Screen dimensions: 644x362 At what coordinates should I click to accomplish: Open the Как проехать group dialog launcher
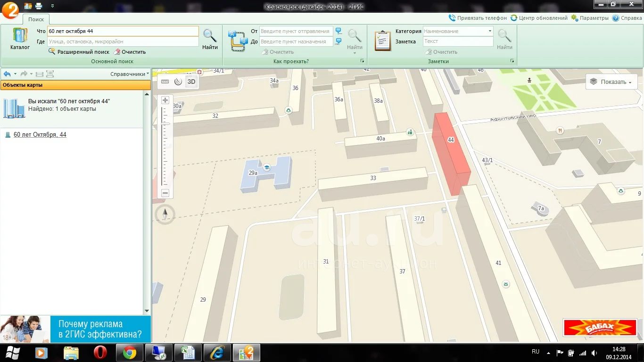363,61
